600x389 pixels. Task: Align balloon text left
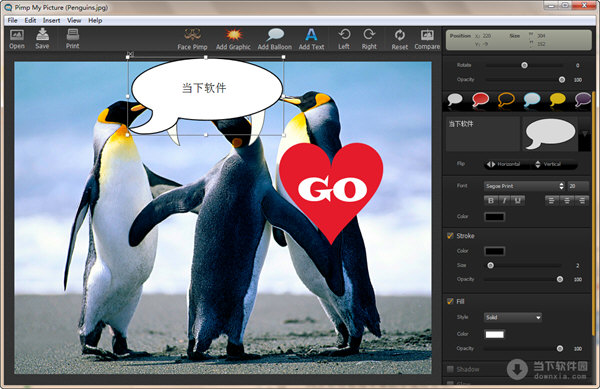click(x=551, y=200)
